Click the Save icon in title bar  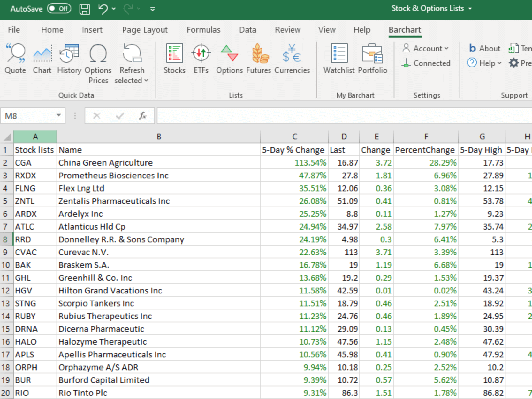[84, 9]
